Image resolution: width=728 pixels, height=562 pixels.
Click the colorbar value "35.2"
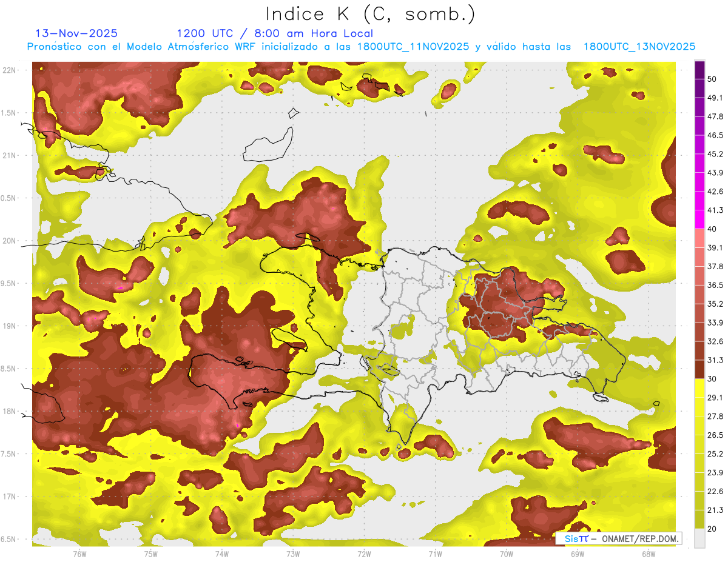[715, 304]
